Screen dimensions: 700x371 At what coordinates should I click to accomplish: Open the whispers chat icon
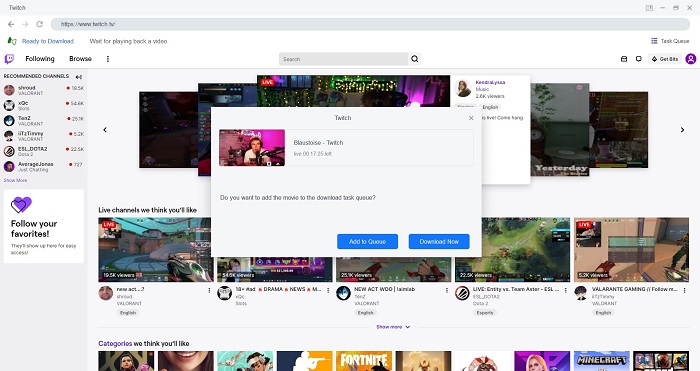click(x=638, y=59)
